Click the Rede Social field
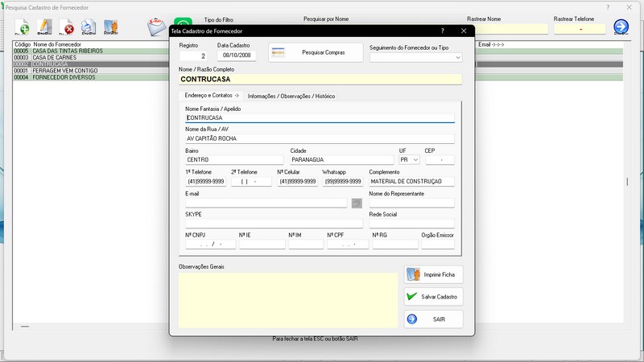Screen dimensions: 644x362 pos(412,224)
